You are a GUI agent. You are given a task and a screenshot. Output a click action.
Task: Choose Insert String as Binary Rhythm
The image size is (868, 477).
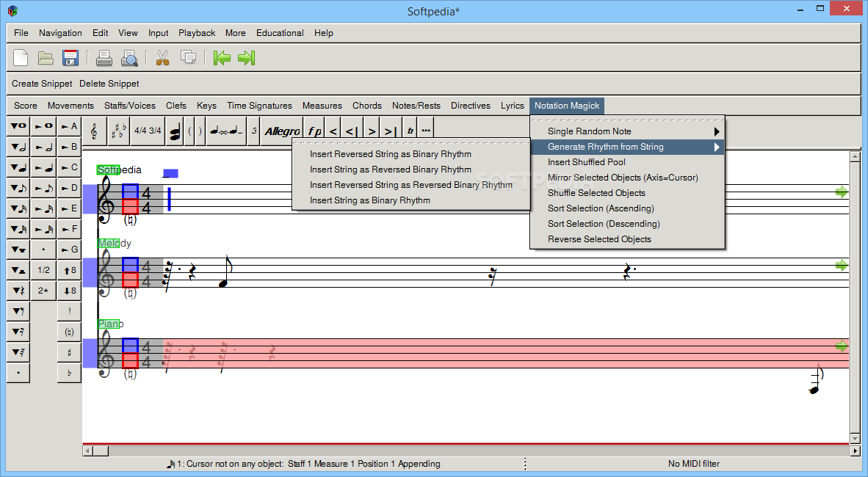point(411,200)
